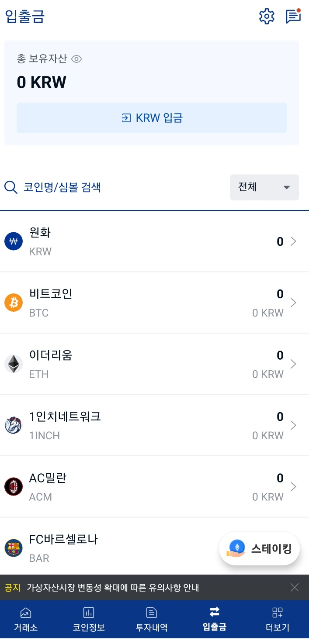
Task: Open the notifications message icon
Action: (292, 16)
